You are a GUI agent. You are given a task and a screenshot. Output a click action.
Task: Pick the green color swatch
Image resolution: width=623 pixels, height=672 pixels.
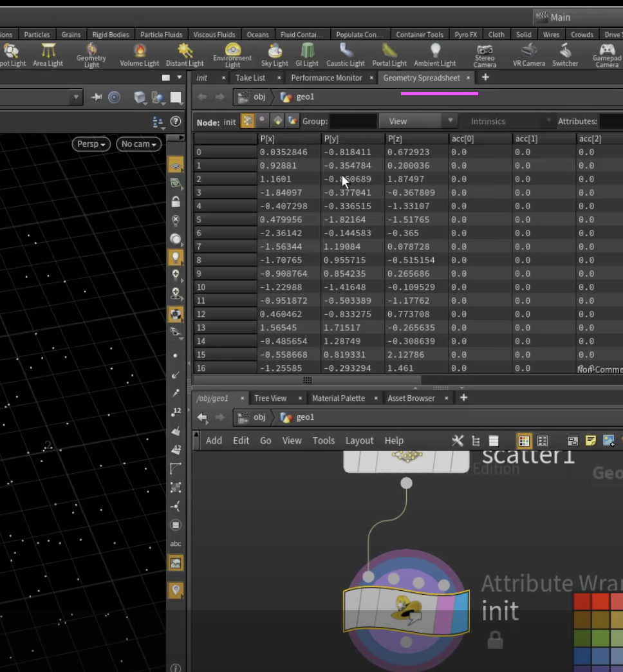coord(600,637)
